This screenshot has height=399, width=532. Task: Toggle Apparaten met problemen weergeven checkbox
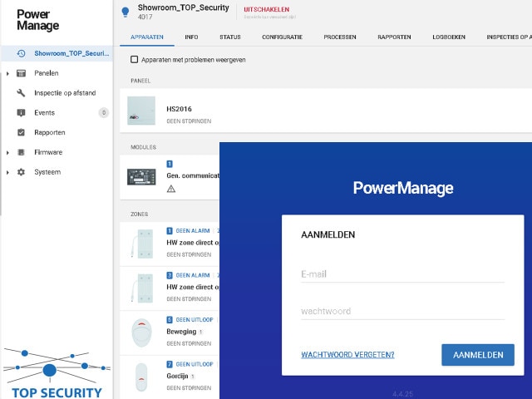pyautogui.click(x=135, y=59)
